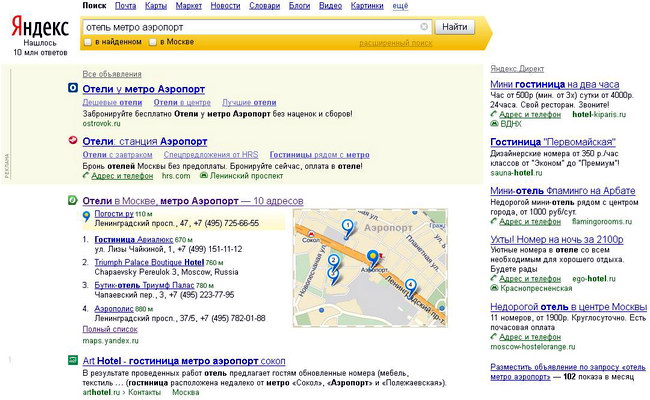Open Бутик-отель Триумф Палас listing
The width and height of the screenshot is (650, 400).
click(144, 285)
